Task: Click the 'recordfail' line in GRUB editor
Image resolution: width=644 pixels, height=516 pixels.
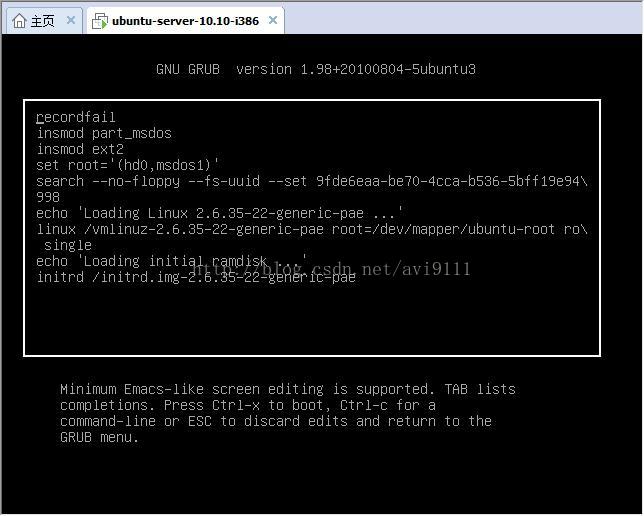Action: 76,117
